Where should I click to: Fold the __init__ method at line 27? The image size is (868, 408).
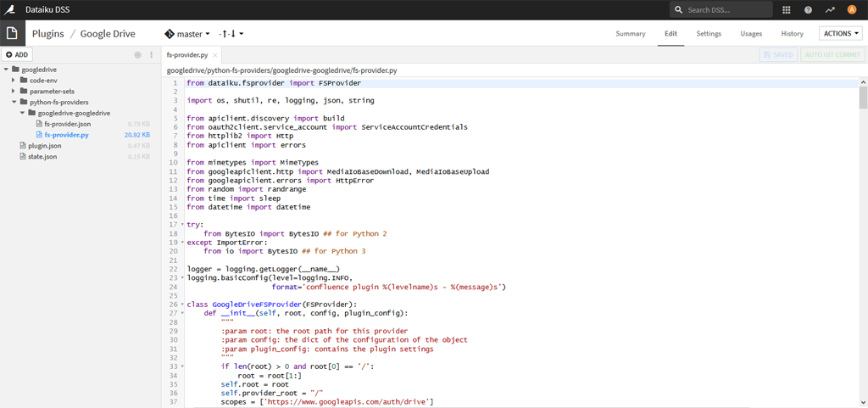[x=182, y=313]
